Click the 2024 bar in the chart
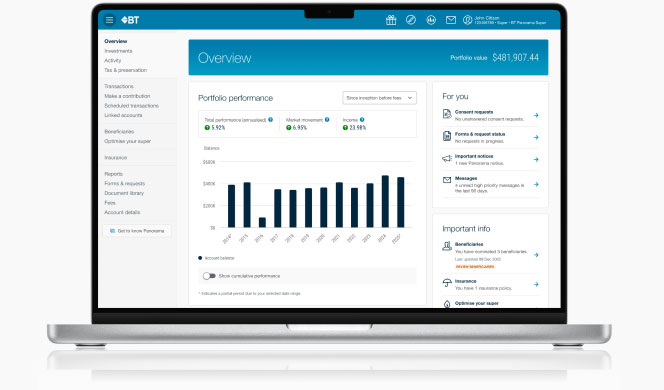The image size is (664, 390). click(385, 202)
